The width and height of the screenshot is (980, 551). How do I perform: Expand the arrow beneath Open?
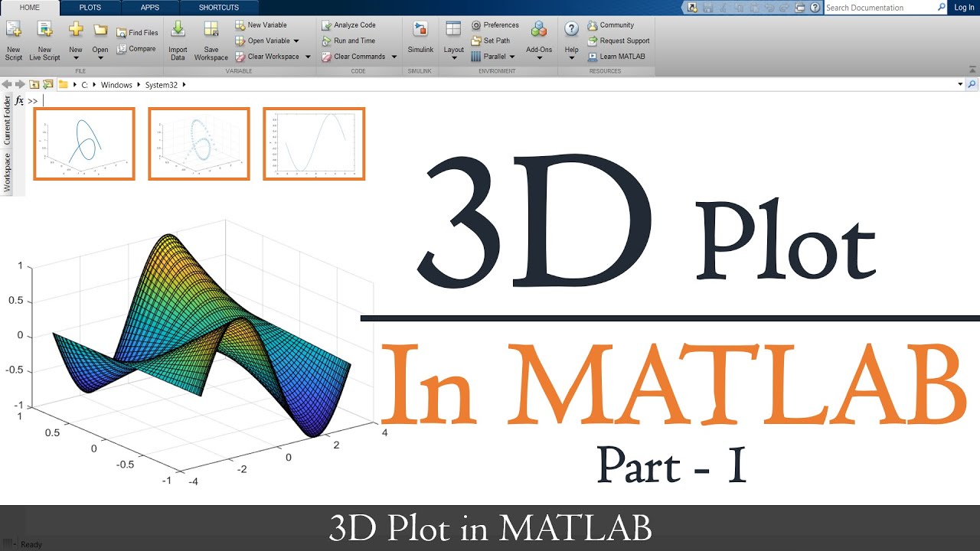point(100,58)
